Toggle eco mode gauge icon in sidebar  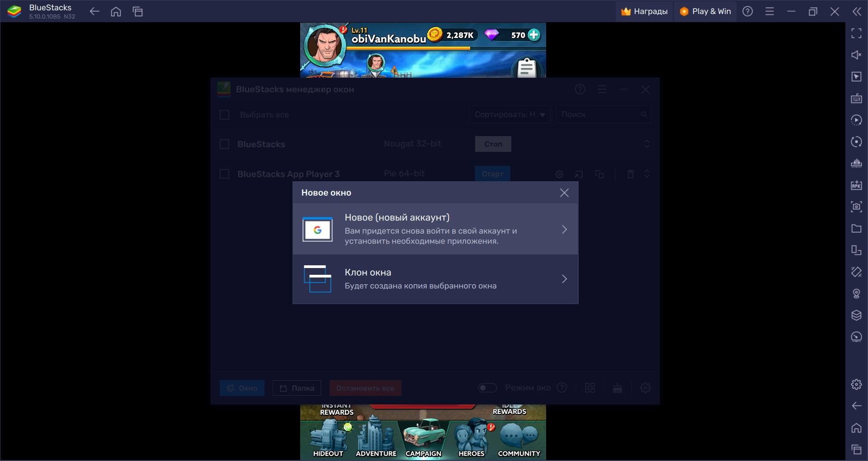pos(856,337)
